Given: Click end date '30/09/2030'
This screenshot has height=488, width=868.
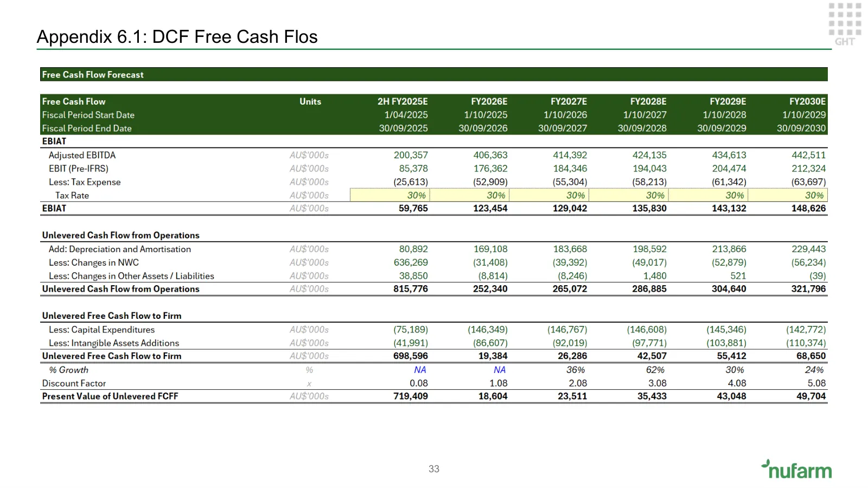Looking at the screenshot, I should coord(801,129).
